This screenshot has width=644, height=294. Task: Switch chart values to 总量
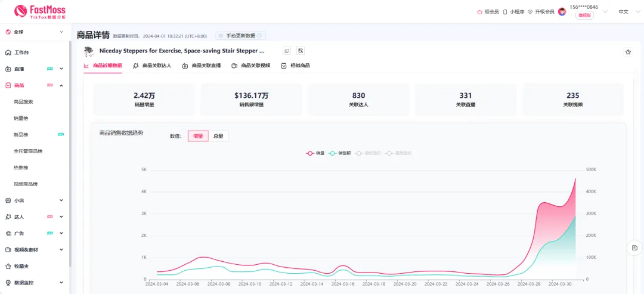coord(218,136)
